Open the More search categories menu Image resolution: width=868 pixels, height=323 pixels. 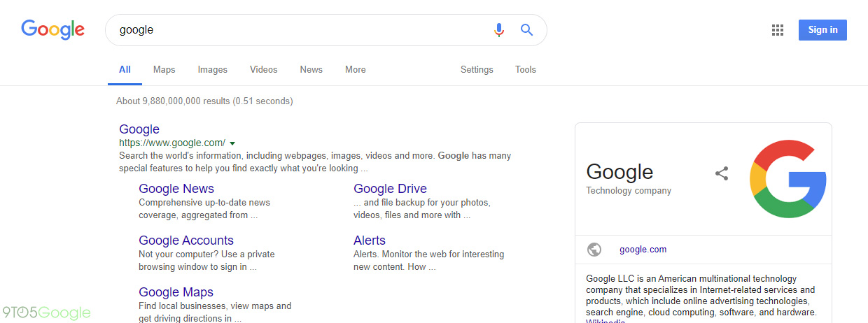(x=355, y=70)
